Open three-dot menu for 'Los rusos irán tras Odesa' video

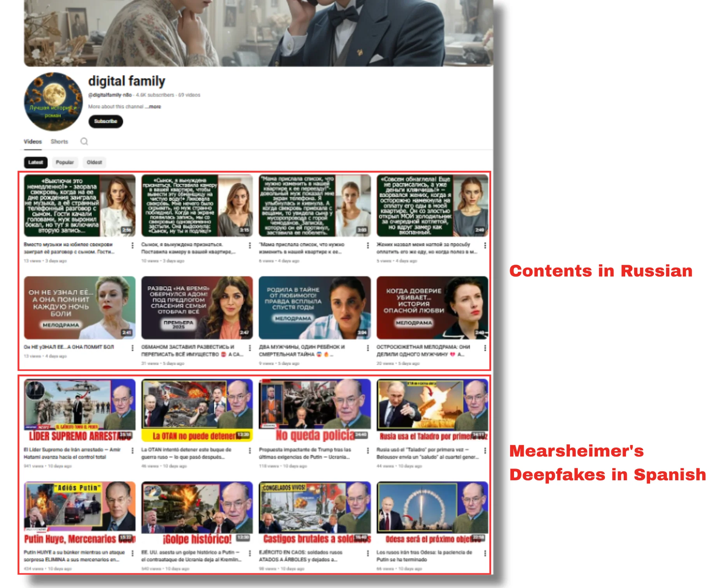coord(485,553)
